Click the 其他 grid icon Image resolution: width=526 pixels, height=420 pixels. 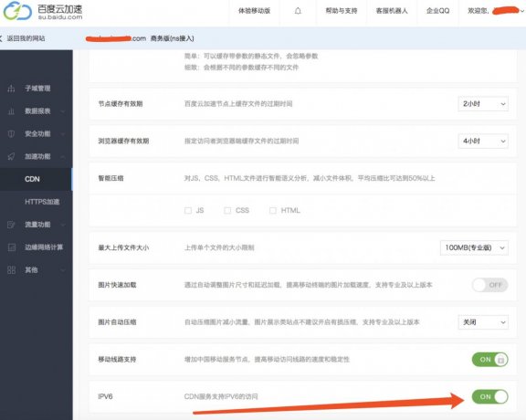[11, 270]
